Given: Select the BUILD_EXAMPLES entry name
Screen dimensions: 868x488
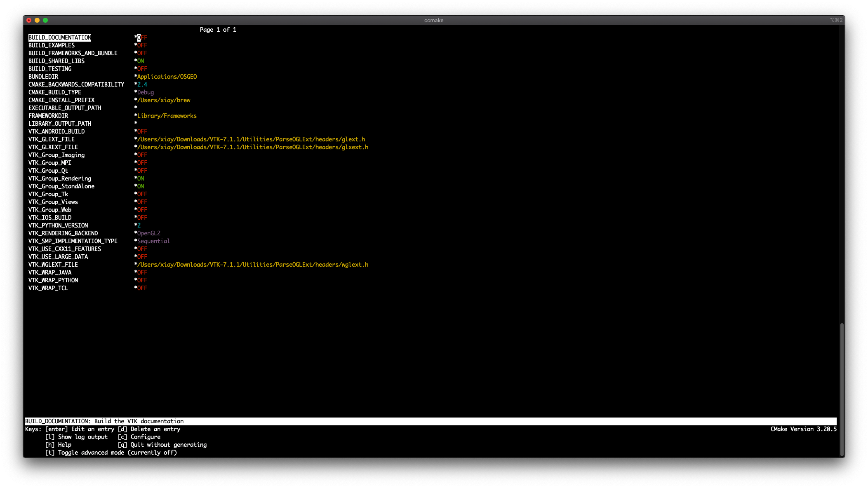Looking at the screenshot, I should 52,45.
